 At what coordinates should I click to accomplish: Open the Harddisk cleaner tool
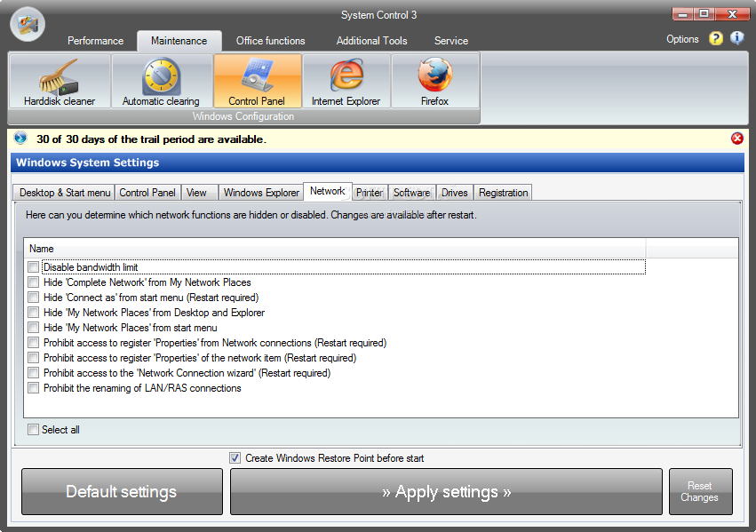(x=60, y=81)
